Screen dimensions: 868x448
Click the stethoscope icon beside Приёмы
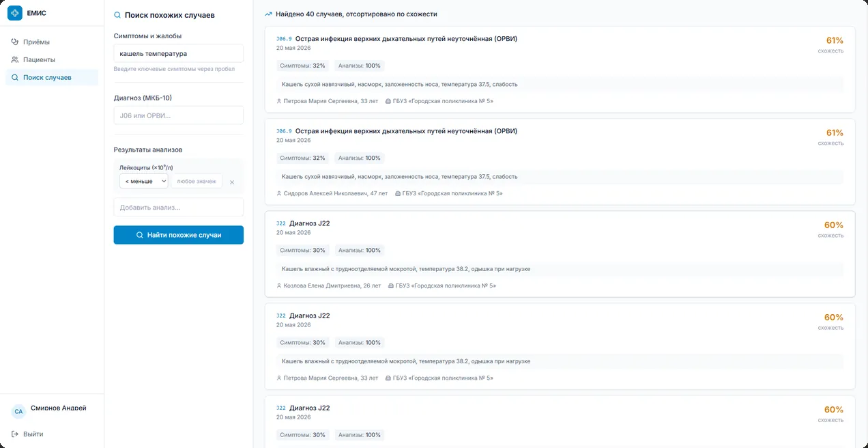point(15,42)
